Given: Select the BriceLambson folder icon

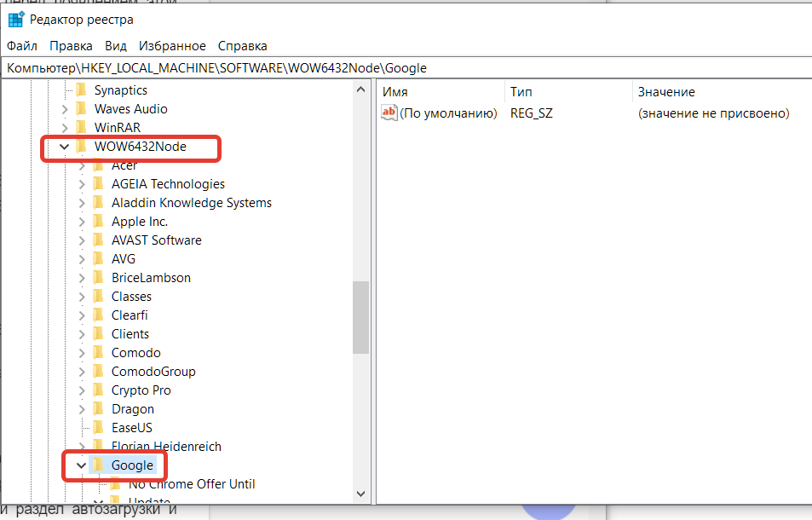Looking at the screenshot, I should (98, 278).
